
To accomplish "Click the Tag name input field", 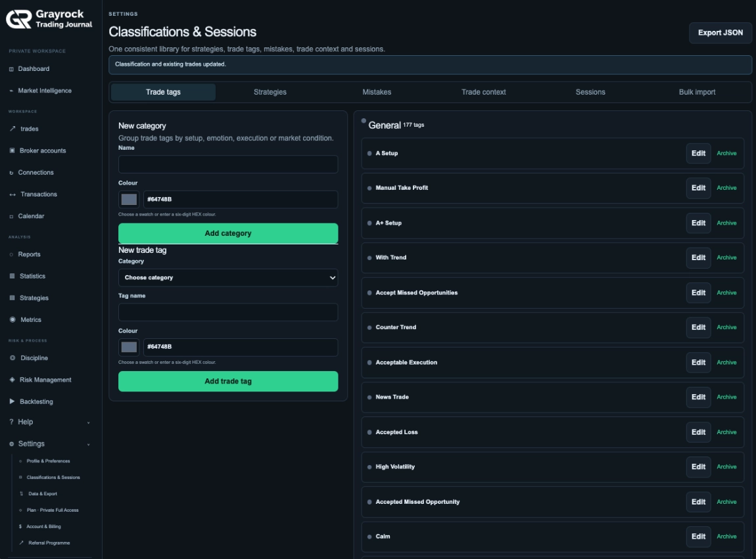I will pos(228,312).
